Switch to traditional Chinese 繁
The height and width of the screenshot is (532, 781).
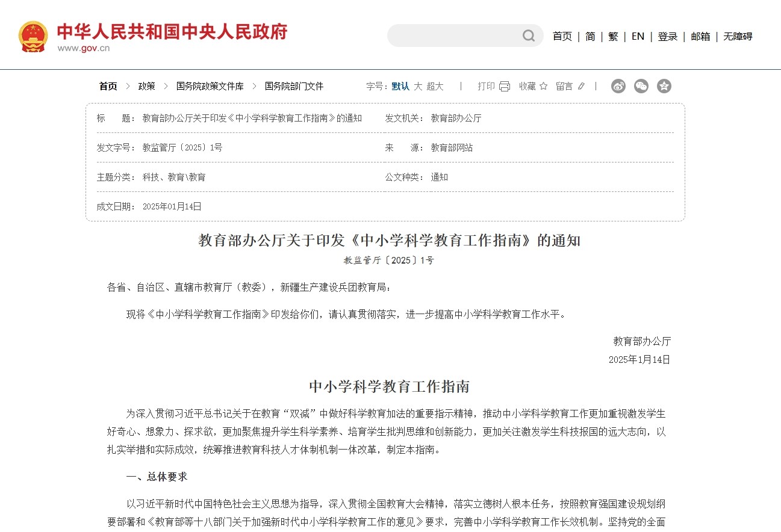coord(613,36)
